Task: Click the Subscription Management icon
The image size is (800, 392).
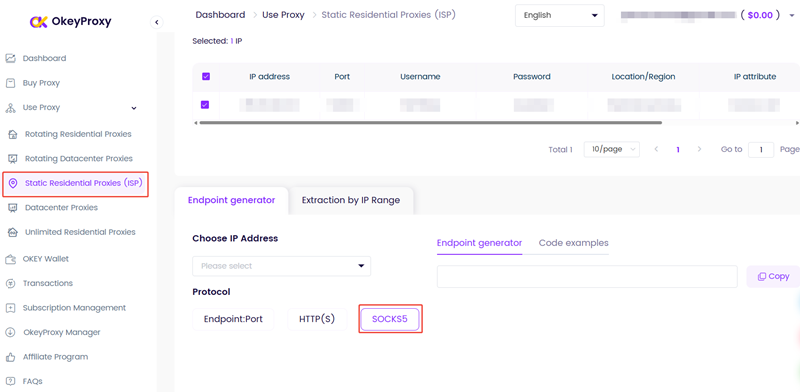Action: (10, 308)
